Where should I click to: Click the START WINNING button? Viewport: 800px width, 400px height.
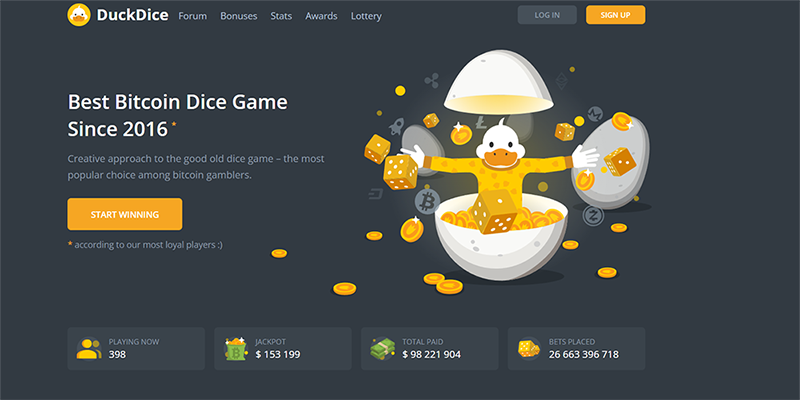coord(124,214)
